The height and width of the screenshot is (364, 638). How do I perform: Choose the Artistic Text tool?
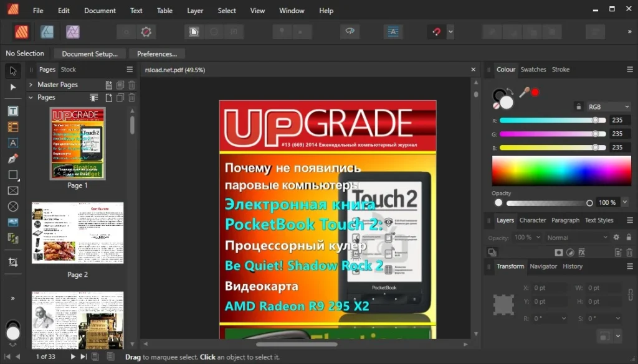point(13,142)
